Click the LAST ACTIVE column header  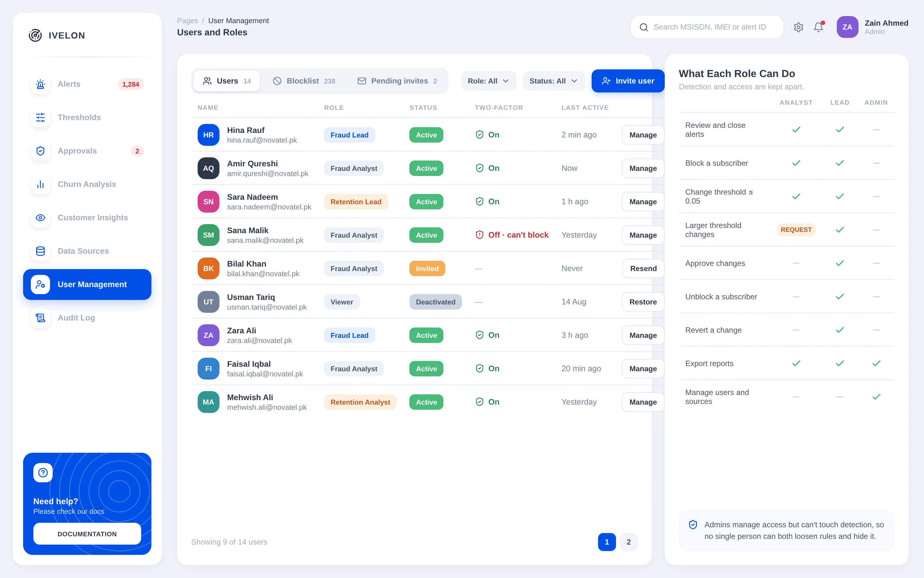[585, 108]
